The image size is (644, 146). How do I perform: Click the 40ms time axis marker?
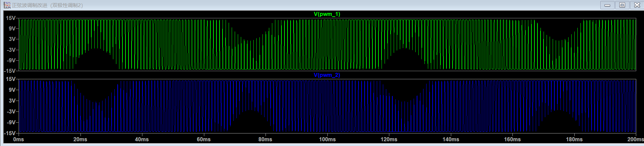coord(142,139)
